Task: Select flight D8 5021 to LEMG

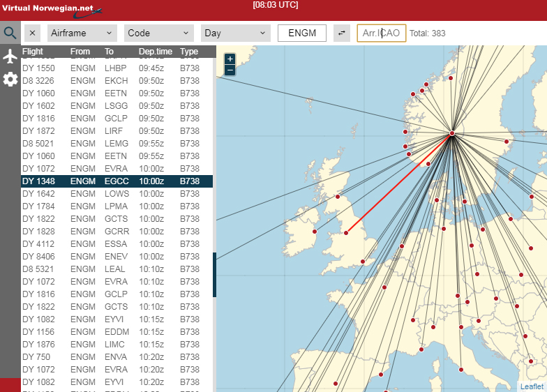Action: (117, 144)
